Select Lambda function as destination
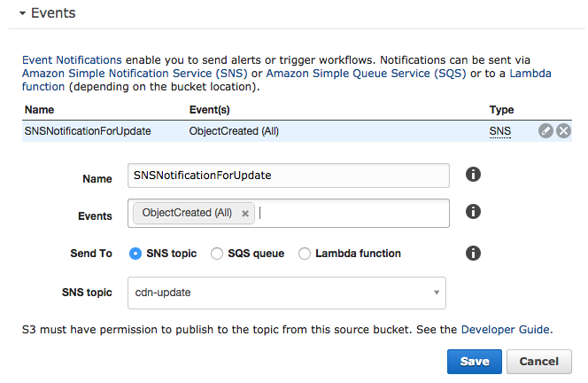This screenshot has width=588, height=383. pos(305,254)
